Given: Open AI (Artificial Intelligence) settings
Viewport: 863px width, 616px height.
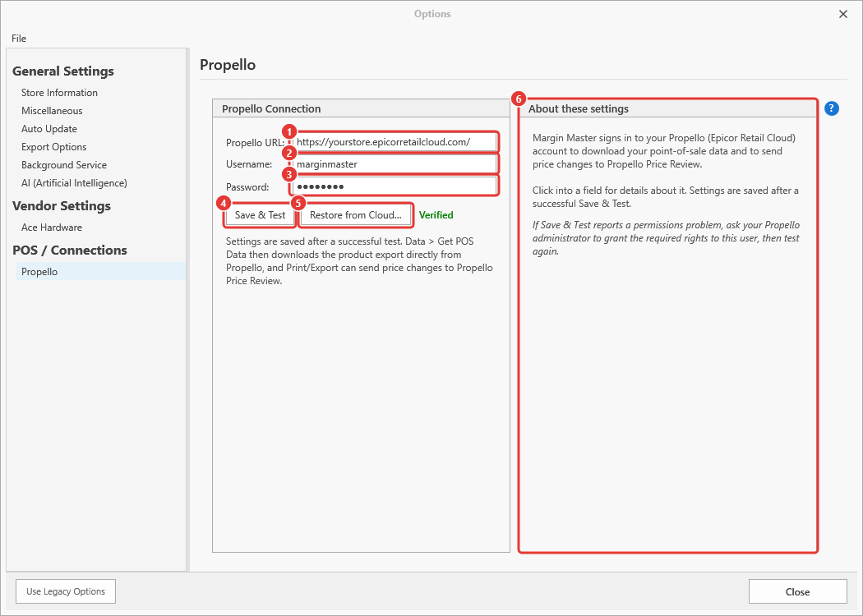Looking at the screenshot, I should point(74,183).
